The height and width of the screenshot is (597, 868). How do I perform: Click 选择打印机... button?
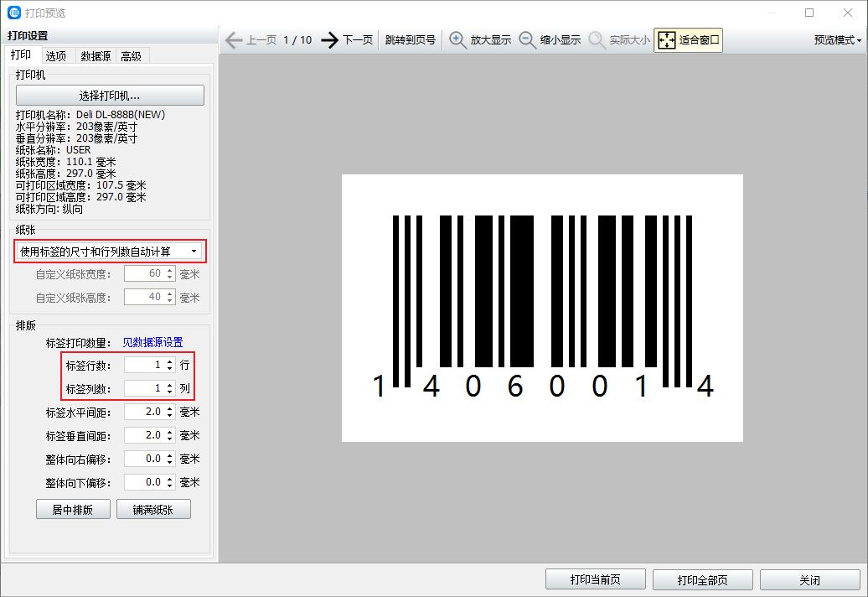point(110,96)
